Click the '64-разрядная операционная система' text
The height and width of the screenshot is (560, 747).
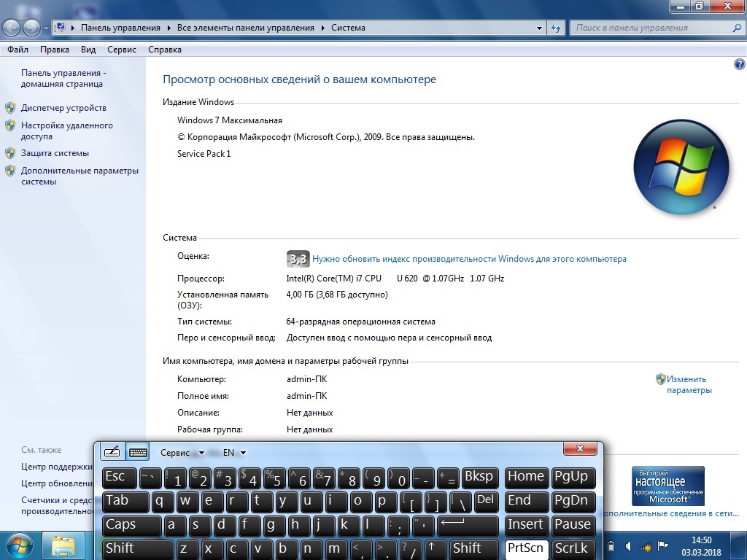click(360, 322)
